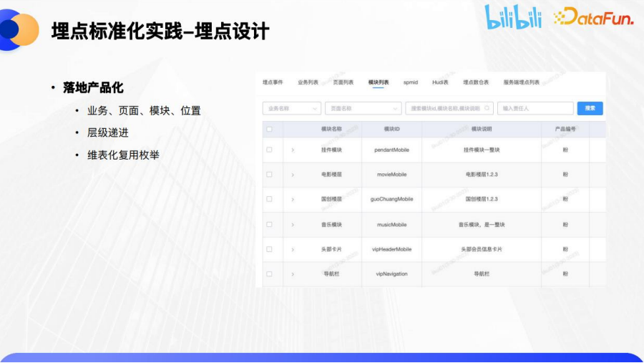The image size is (644, 363).
Task: Click the guoChuangMobile module ID cell
Action: pos(392,199)
